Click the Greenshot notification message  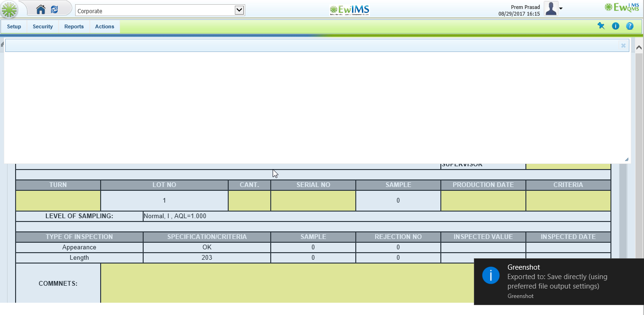pos(558,281)
